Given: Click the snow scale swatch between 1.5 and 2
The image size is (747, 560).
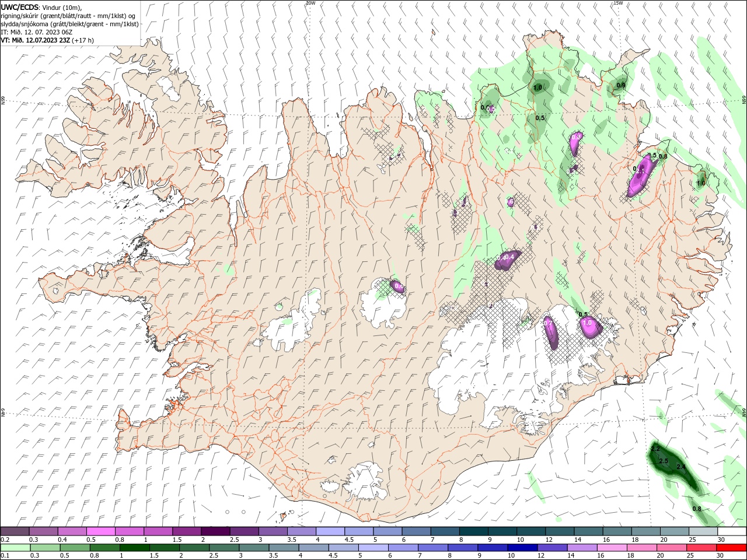Looking at the screenshot, I should click(186, 531).
